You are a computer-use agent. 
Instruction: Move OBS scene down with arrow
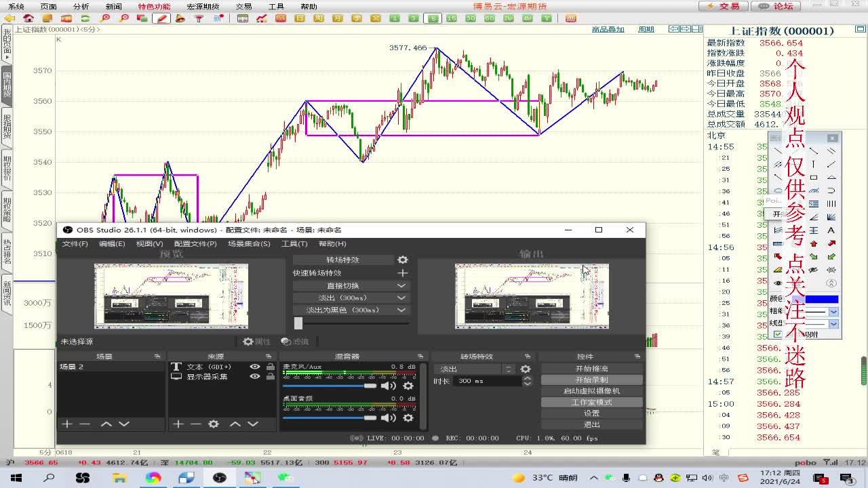pos(124,424)
